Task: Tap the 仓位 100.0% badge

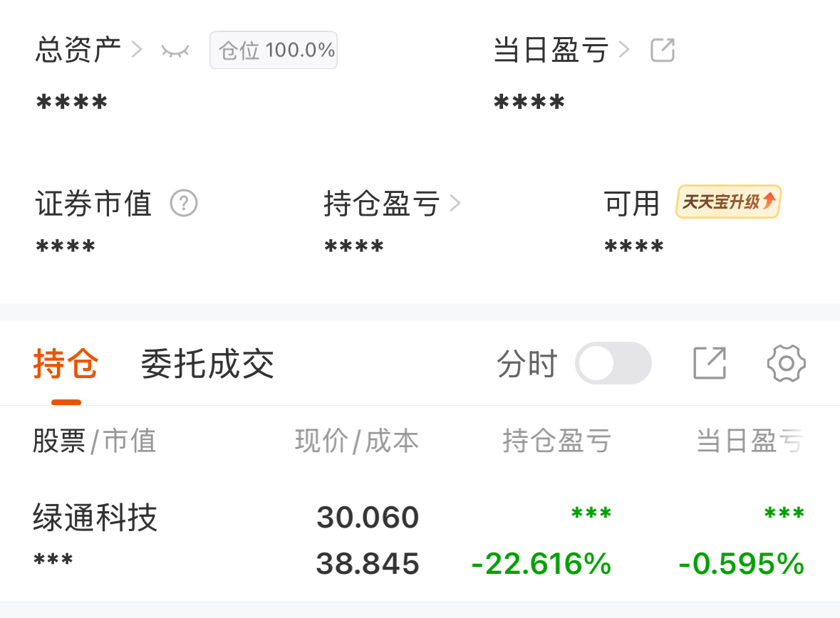Action: point(274,51)
